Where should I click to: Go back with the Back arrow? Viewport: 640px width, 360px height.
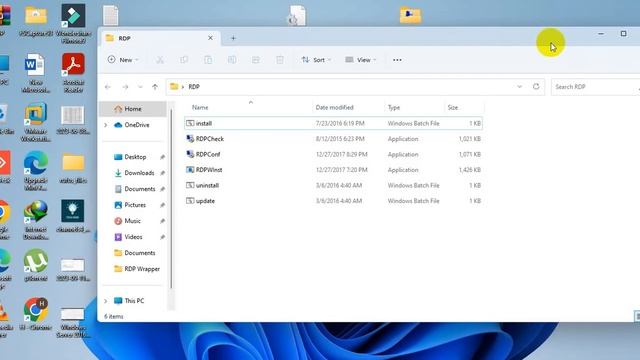(x=108, y=87)
